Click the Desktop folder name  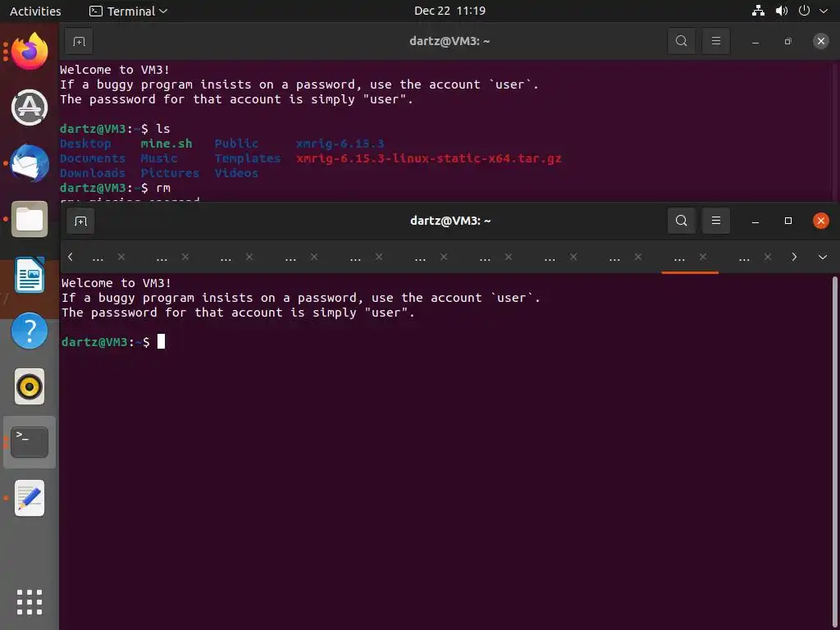coord(85,144)
